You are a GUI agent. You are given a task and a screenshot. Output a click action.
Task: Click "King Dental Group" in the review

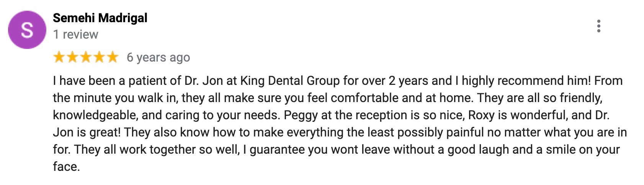pyautogui.click(x=290, y=81)
